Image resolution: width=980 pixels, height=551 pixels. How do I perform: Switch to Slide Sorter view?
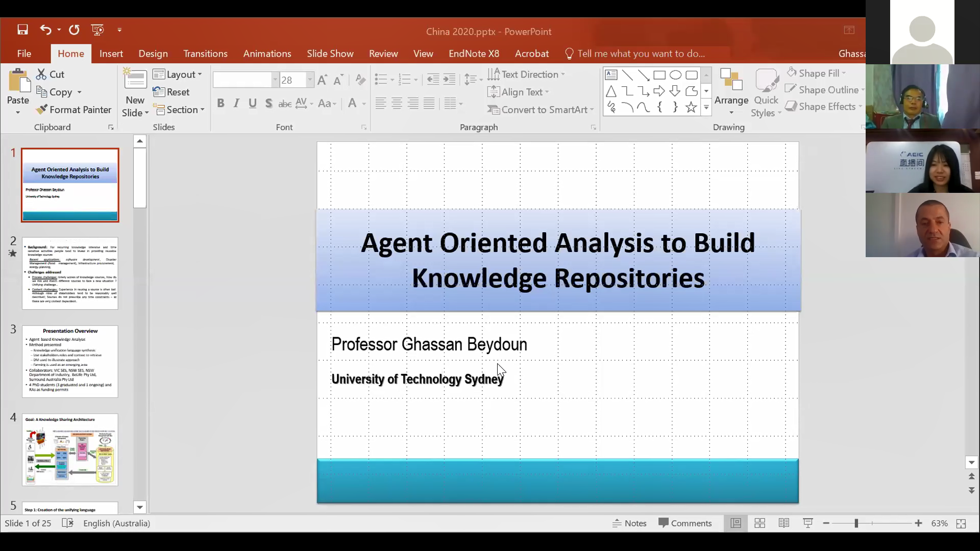[x=759, y=523]
